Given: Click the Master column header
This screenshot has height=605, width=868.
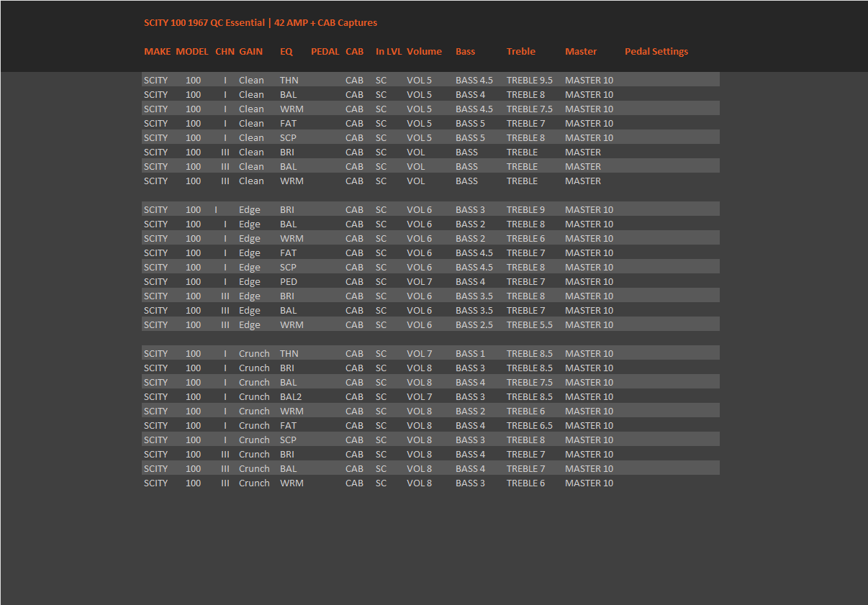Looking at the screenshot, I should 581,51.
